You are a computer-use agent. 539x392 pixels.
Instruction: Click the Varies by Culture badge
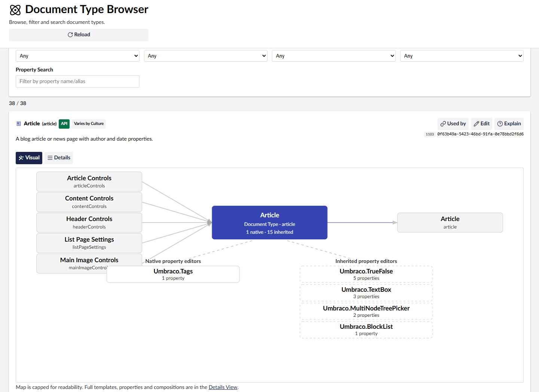coord(89,124)
